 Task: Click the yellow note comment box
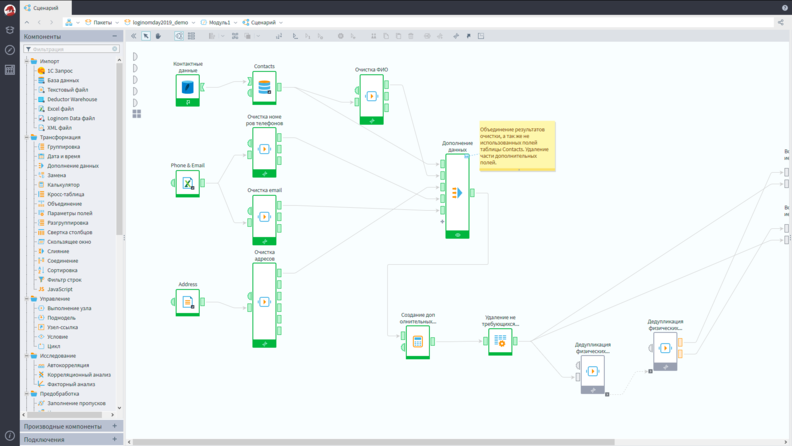(x=517, y=146)
